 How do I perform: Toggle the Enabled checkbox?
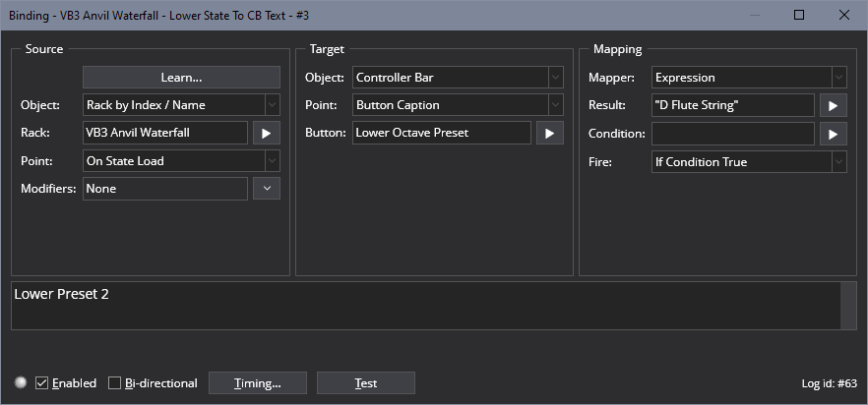[x=41, y=382]
